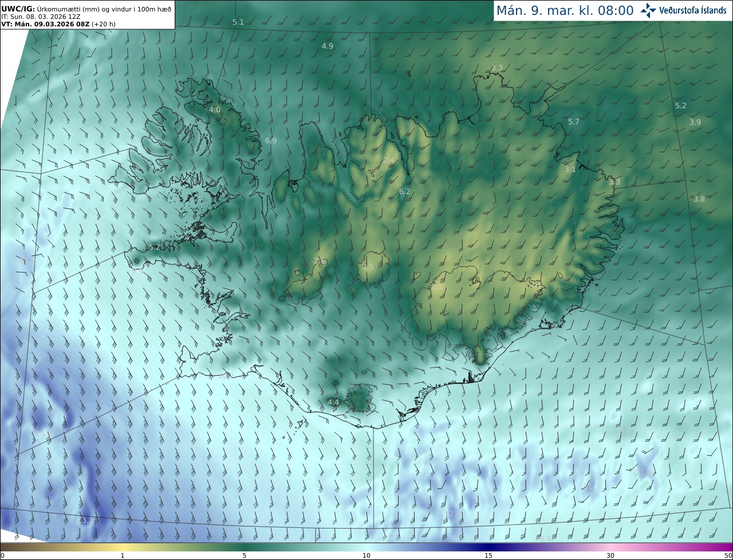Viewport: 733px width, 560px height.
Task: Click the 15 tick label on the color scale
Action: [488, 555]
